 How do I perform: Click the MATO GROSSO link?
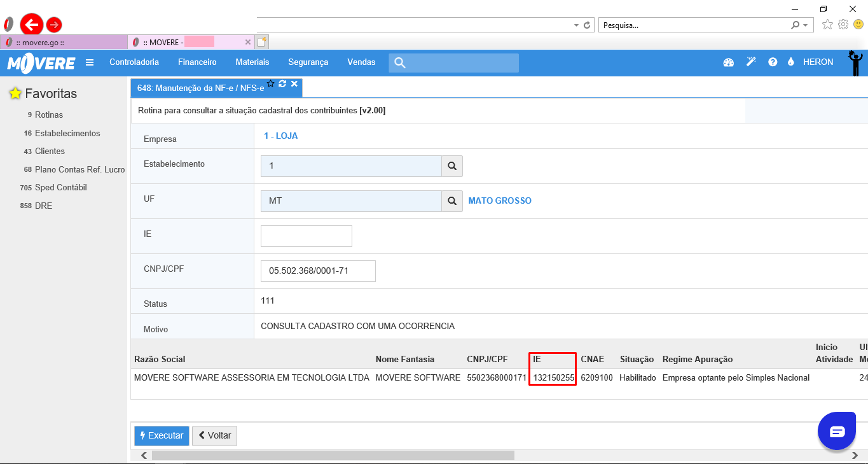[x=500, y=200]
